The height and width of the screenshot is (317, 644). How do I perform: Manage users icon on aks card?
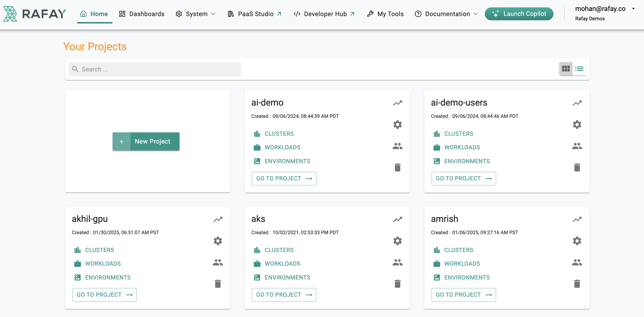pyautogui.click(x=398, y=262)
